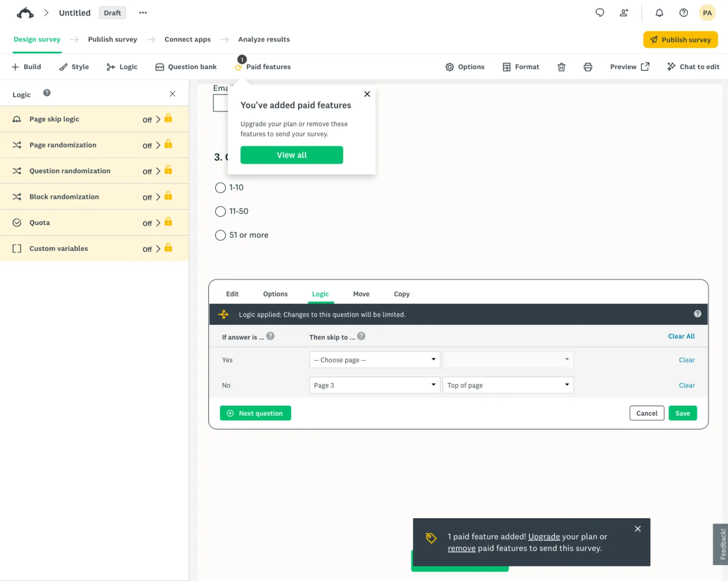This screenshot has height=581, width=728.
Task: Expand Page skip logic setting
Action: coord(94,119)
